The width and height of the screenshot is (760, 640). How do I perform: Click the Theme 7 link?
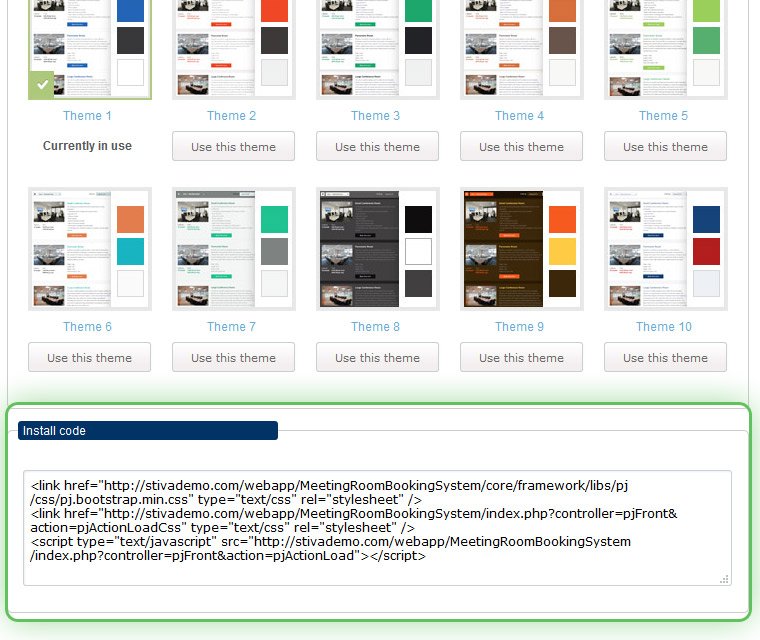pyautogui.click(x=231, y=327)
